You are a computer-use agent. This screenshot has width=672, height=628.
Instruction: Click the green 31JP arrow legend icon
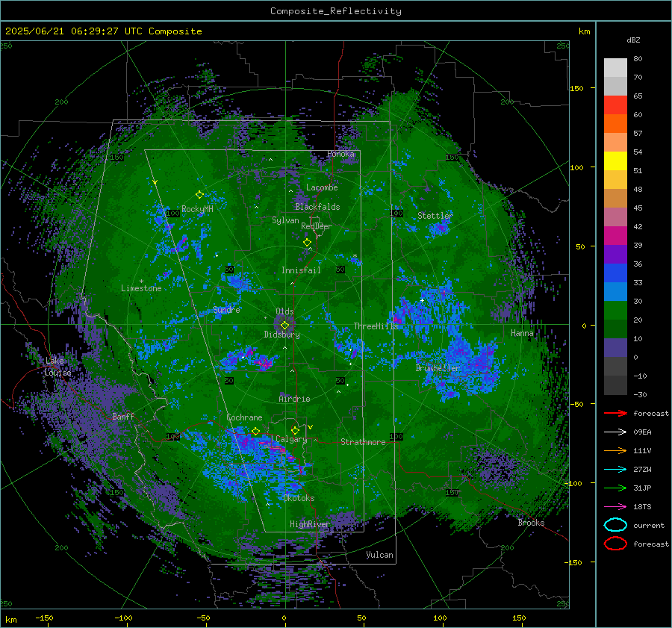click(x=615, y=488)
